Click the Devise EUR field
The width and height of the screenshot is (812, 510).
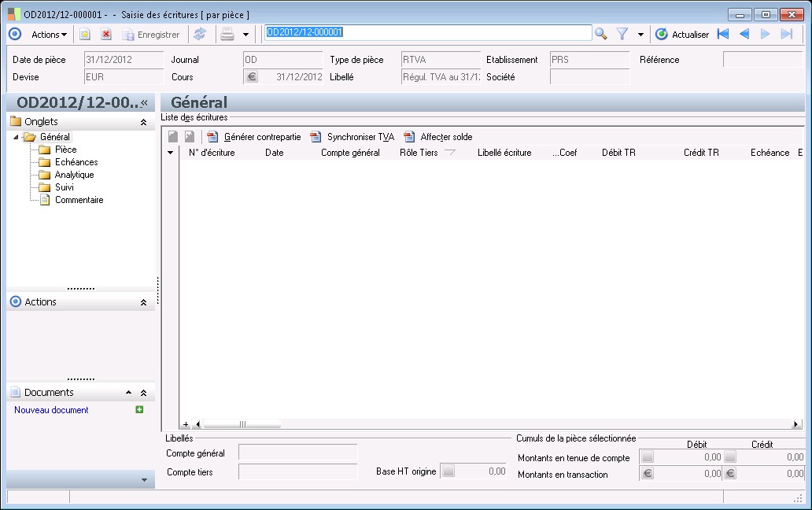click(x=124, y=76)
